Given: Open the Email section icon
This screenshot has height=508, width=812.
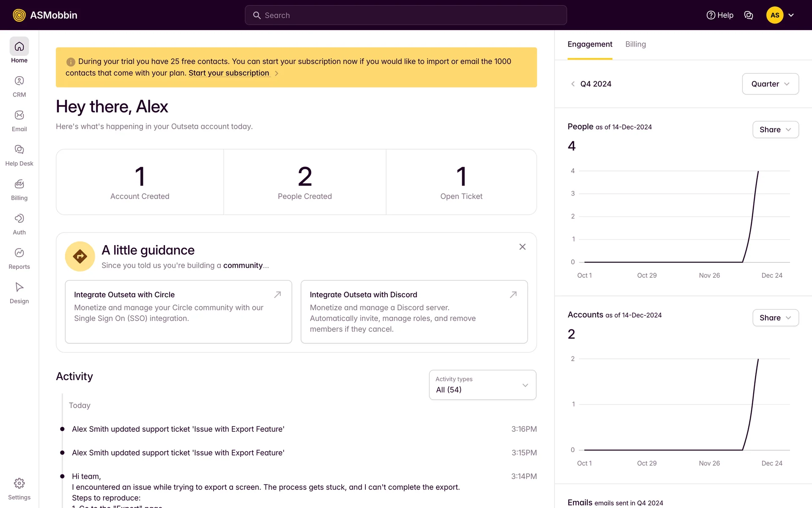Looking at the screenshot, I should (19, 116).
